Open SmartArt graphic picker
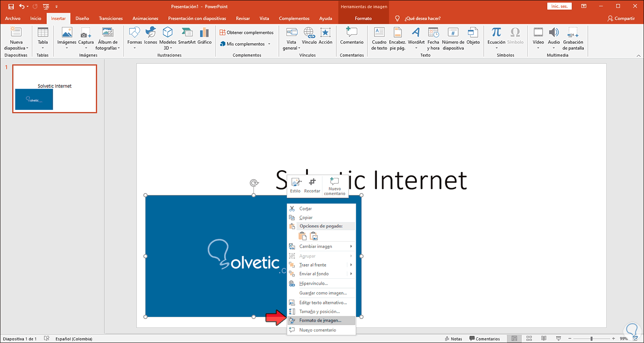 (187, 36)
